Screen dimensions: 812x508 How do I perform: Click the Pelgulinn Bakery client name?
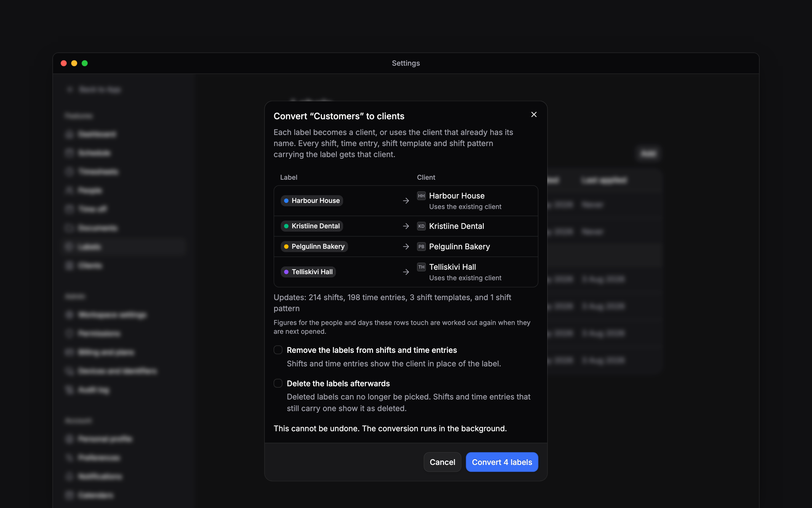(459, 247)
